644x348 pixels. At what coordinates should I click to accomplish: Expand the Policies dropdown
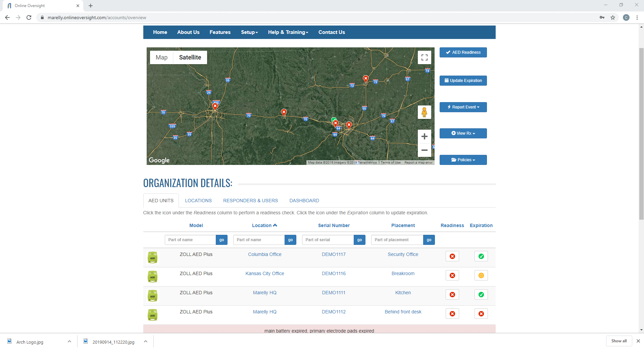click(463, 160)
